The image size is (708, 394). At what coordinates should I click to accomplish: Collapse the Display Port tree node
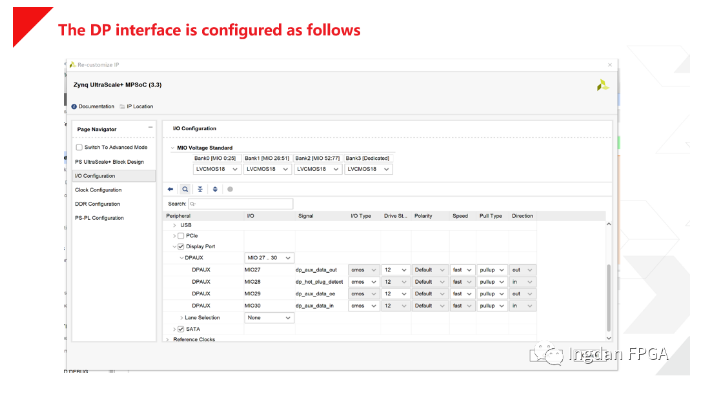(x=174, y=246)
